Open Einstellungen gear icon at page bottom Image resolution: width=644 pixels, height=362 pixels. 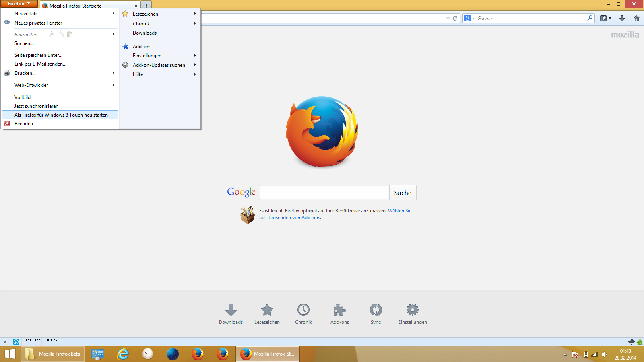coord(413,310)
